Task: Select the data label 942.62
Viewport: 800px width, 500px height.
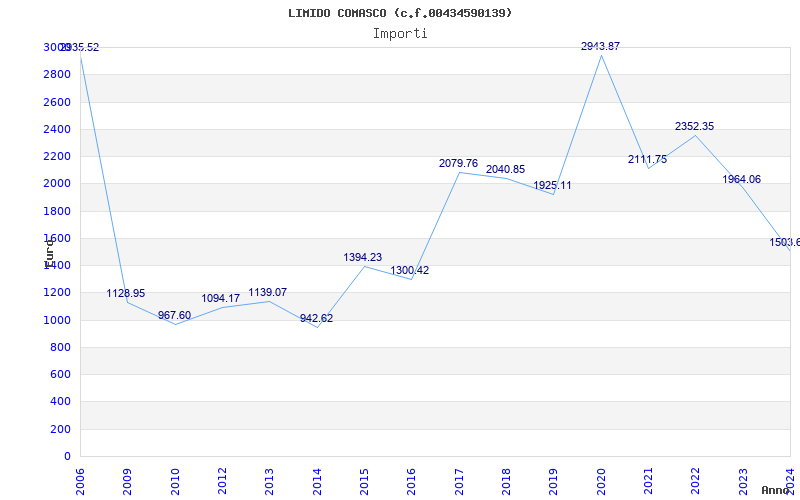Action: 316,318
